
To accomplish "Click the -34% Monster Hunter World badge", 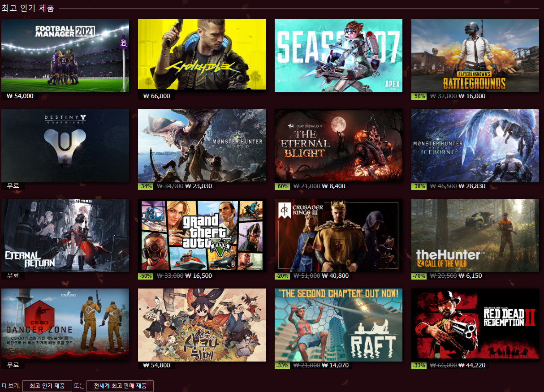I will (146, 186).
